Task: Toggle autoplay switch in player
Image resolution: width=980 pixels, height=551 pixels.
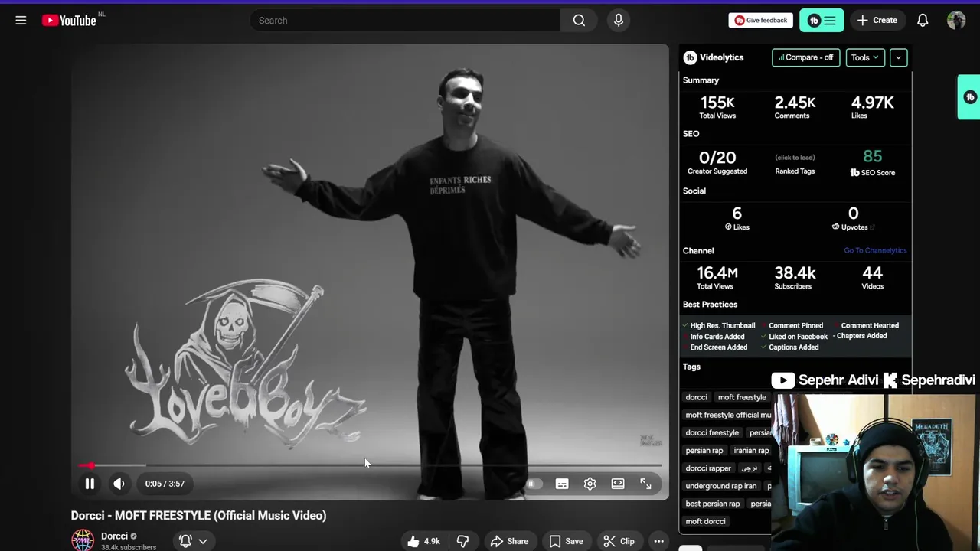Action: tap(534, 484)
